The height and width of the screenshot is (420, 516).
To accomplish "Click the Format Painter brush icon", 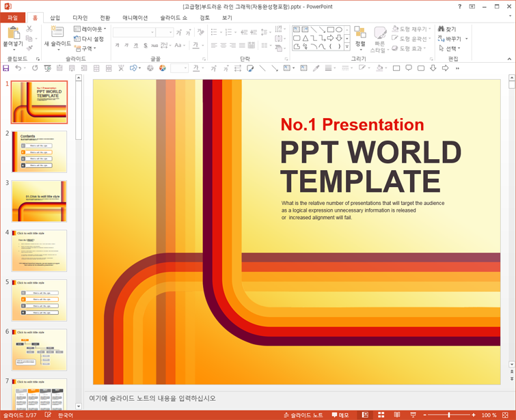I will 29,48.
